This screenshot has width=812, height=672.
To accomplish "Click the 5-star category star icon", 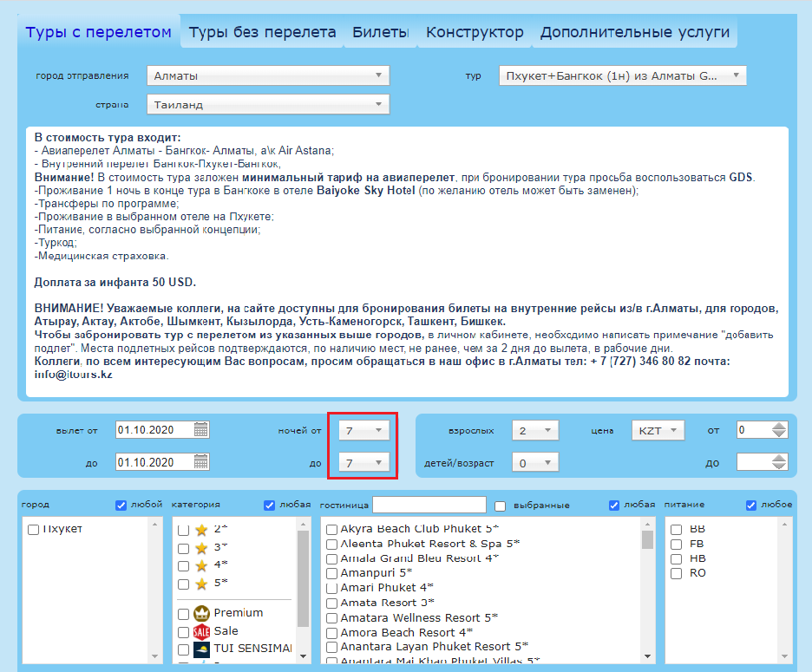I will point(201,582).
